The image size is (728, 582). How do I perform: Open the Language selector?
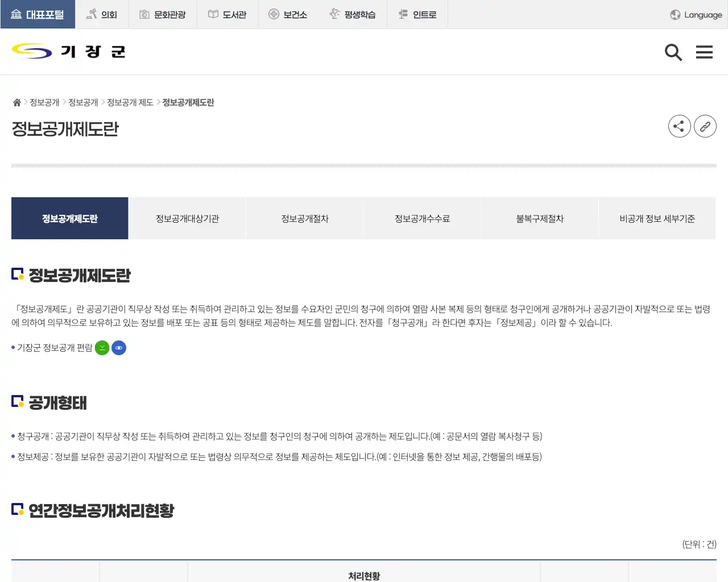695,15
